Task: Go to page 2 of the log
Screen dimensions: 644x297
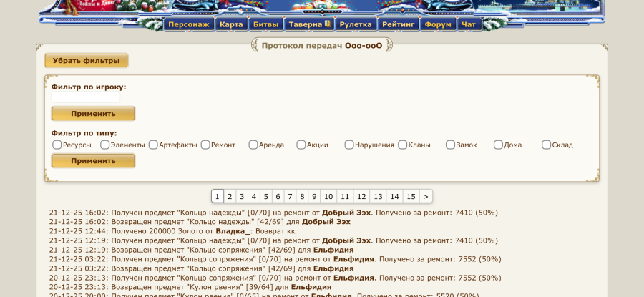Action: tap(230, 196)
